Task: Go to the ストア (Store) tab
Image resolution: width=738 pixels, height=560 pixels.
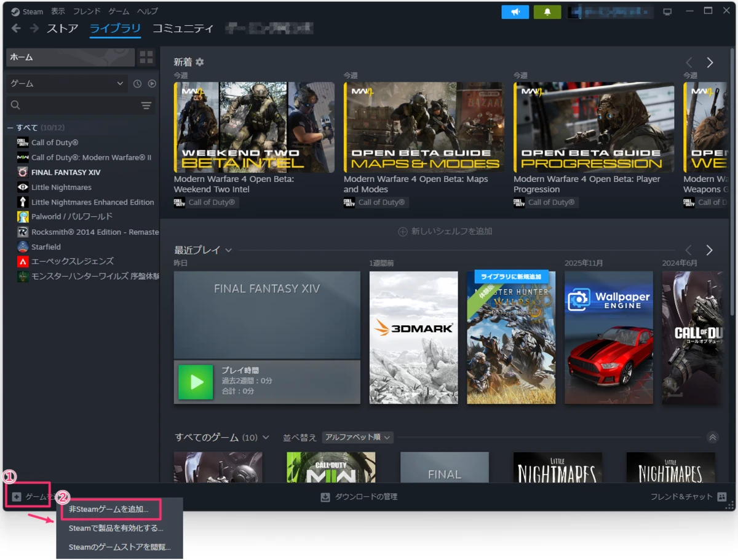Action: (63, 28)
